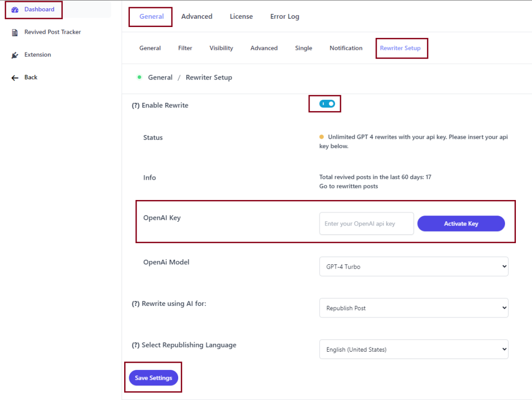Click the orange status indicator dot
Viewport: 532px width, 400px height.
click(x=322, y=138)
